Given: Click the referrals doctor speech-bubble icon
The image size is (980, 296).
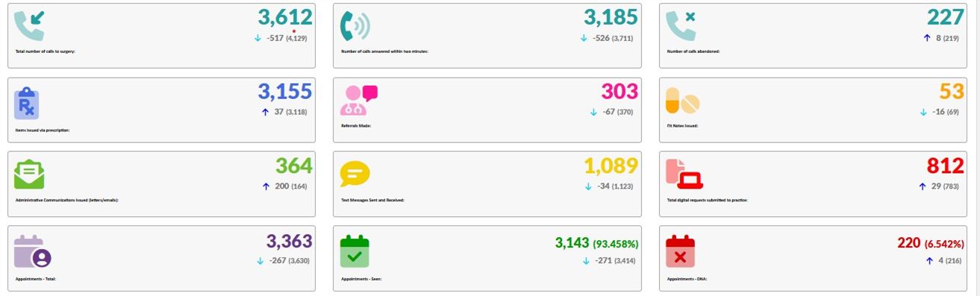Looking at the screenshot, I should 359,100.
